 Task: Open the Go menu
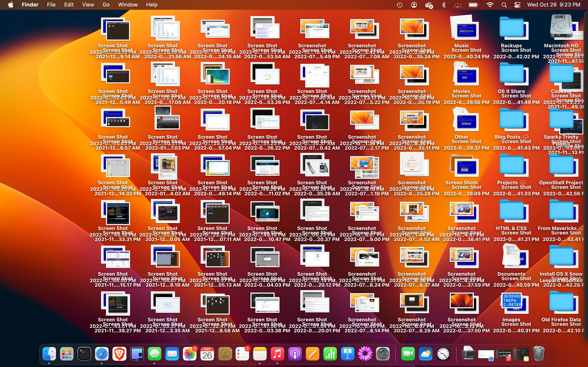pyautogui.click(x=106, y=5)
